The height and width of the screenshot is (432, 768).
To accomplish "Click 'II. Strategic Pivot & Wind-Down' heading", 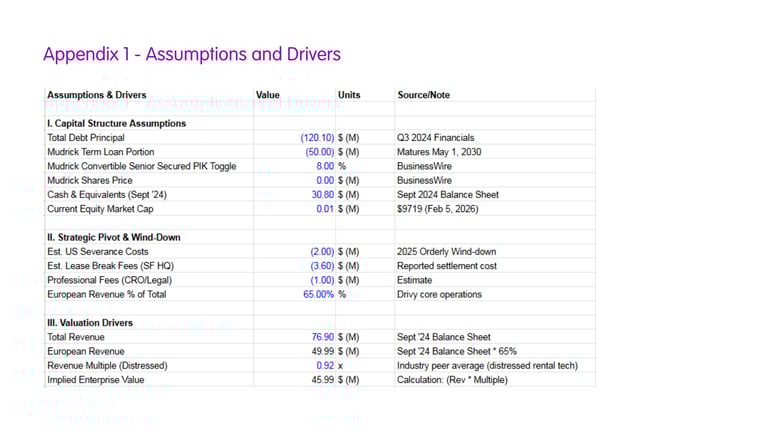I will tap(114, 237).
